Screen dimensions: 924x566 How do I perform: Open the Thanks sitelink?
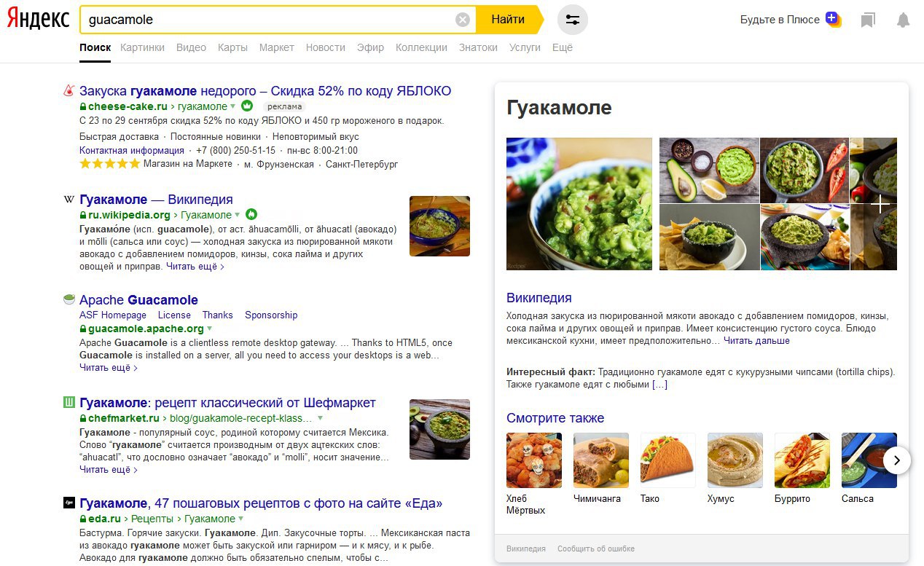218,315
